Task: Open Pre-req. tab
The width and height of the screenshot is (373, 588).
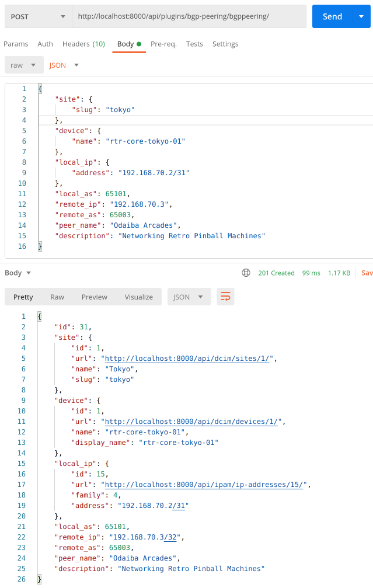Action: pyautogui.click(x=163, y=44)
